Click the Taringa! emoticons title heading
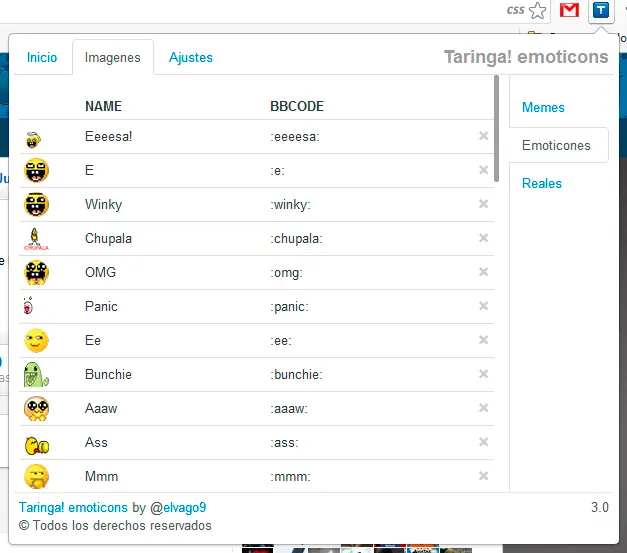The image size is (627, 553). pos(526,57)
